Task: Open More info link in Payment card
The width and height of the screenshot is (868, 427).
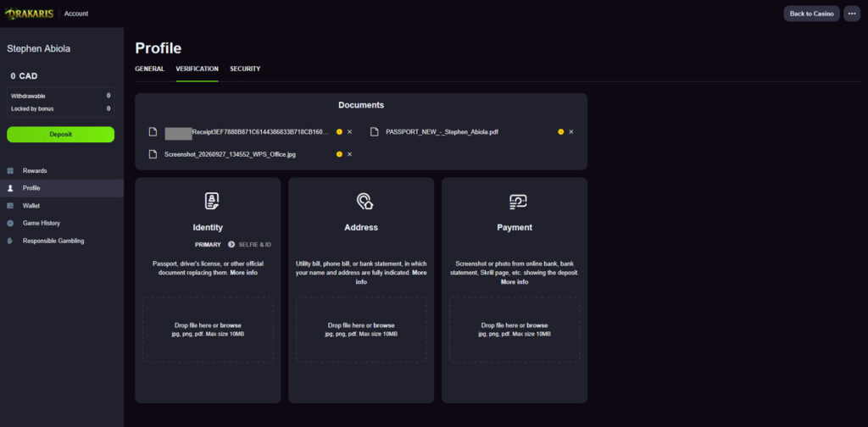Action: point(515,282)
